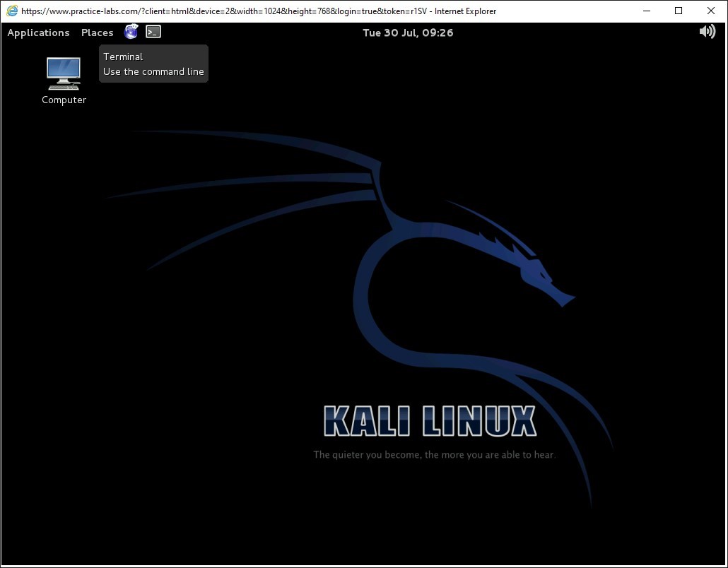Click the "Tue 30 Jul" date text

389,32
